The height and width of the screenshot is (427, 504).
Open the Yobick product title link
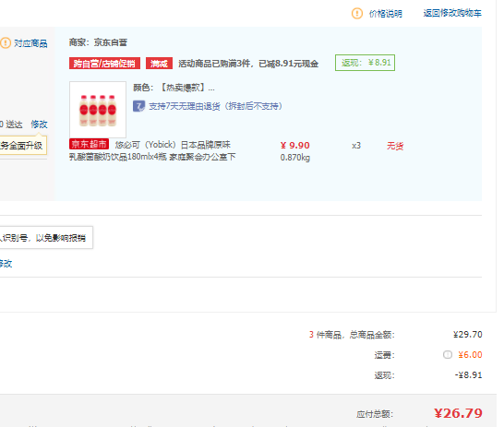click(x=152, y=151)
